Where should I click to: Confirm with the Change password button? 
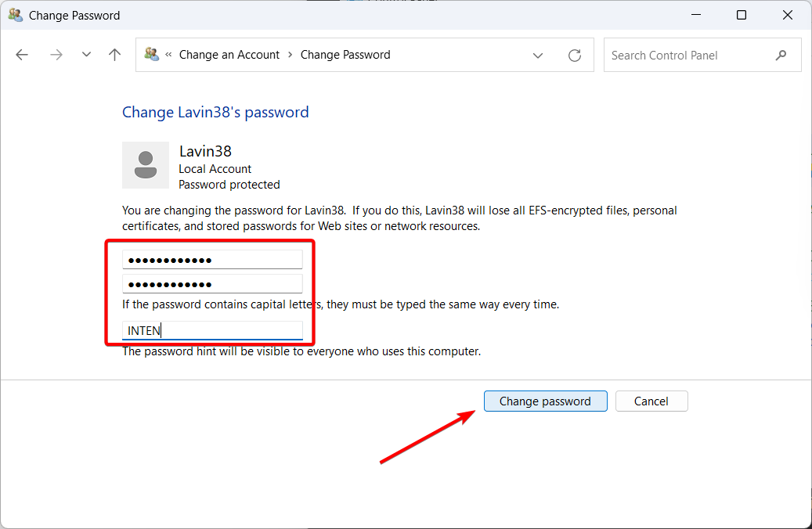coord(545,401)
